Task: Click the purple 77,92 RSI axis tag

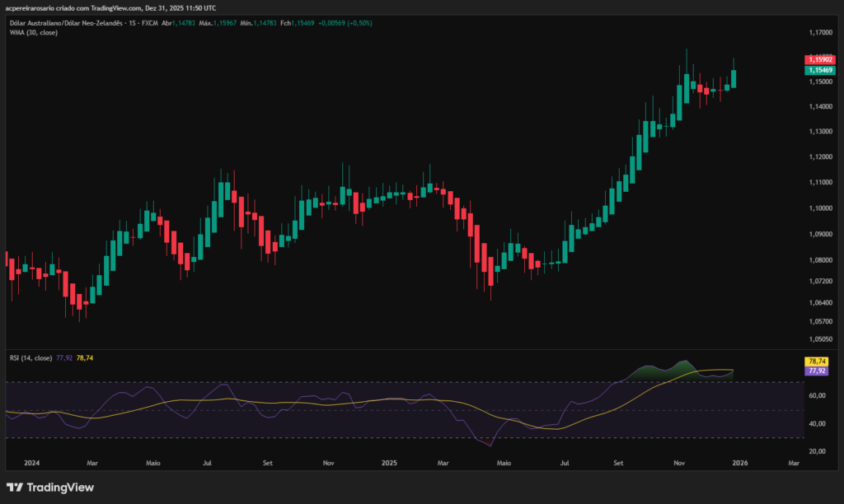Action: point(817,371)
